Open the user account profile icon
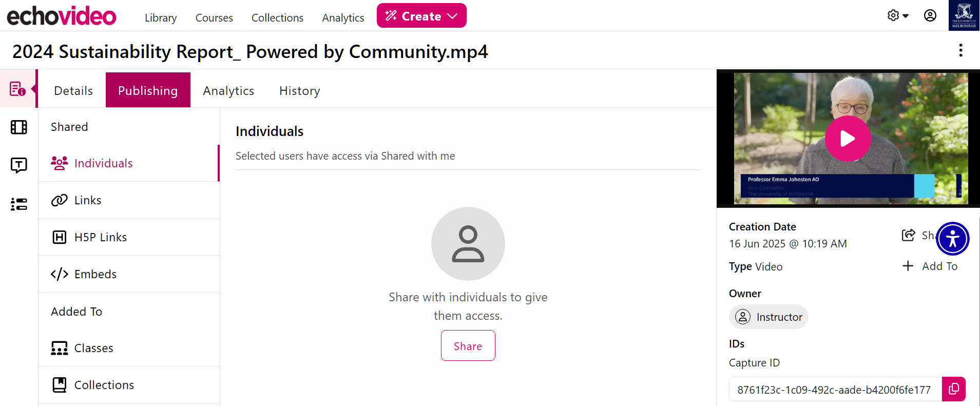 (930, 15)
